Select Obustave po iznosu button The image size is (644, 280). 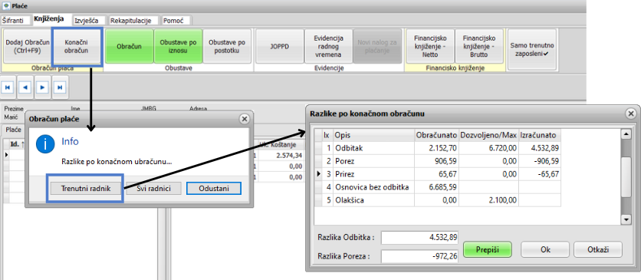(178, 47)
